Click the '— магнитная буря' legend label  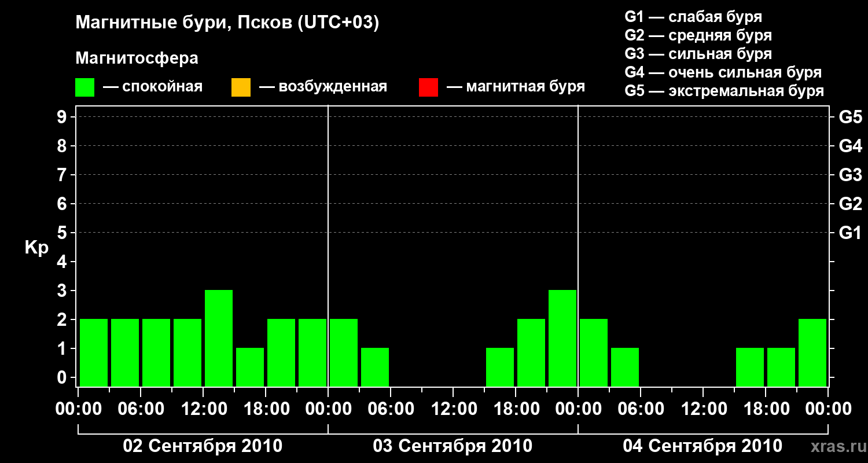[516, 87]
